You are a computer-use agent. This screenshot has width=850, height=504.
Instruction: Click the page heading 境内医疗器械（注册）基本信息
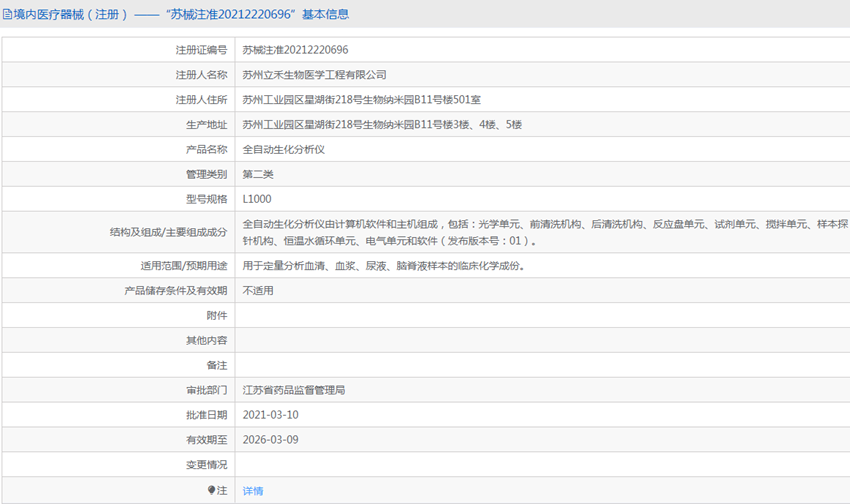click(180, 15)
